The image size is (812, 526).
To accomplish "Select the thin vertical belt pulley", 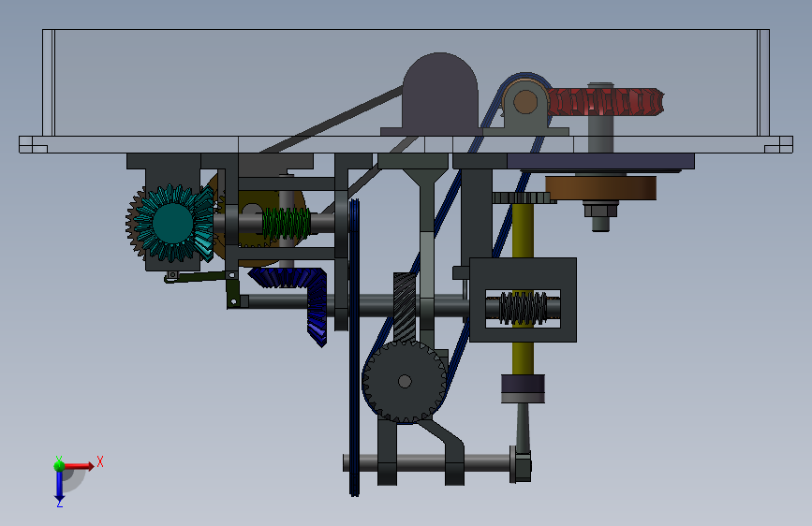I will click(354, 347).
